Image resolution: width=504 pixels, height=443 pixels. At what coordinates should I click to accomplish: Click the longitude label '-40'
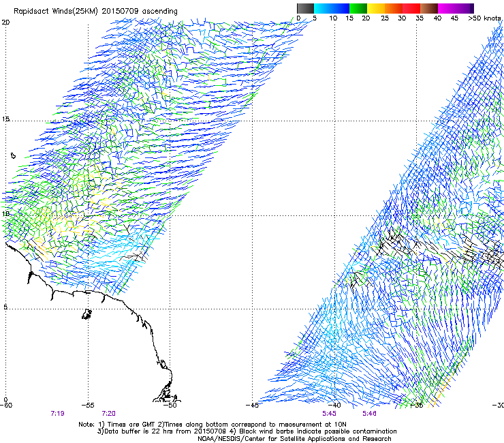tap(334, 405)
